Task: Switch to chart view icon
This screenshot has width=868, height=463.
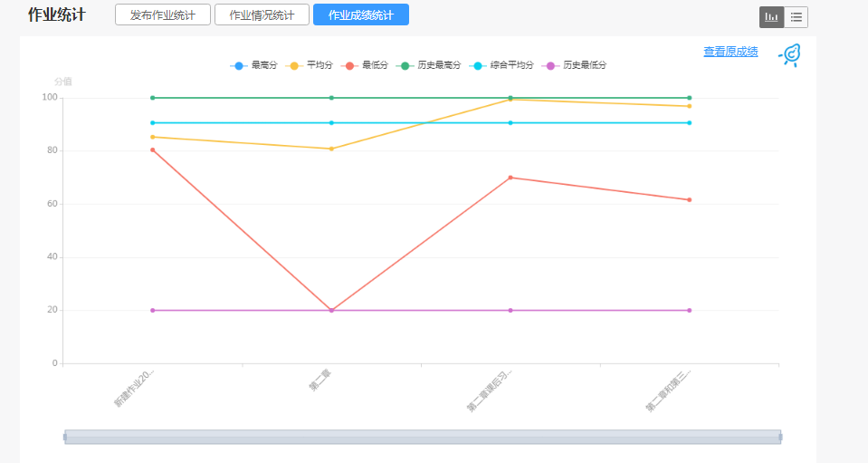Action: pos(771,17)
